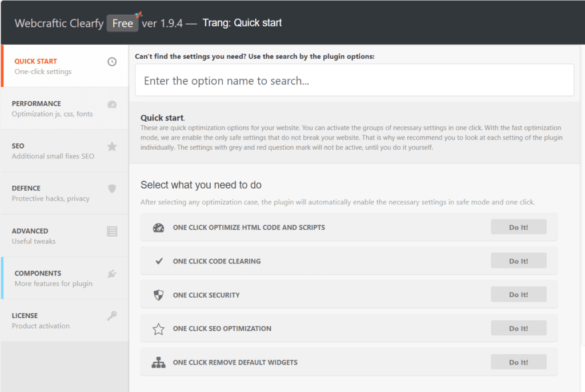Click 'ONE CLICK SECURITY' label
The width and height of the screenshot is (585, 392).
(x=206, y=295)
